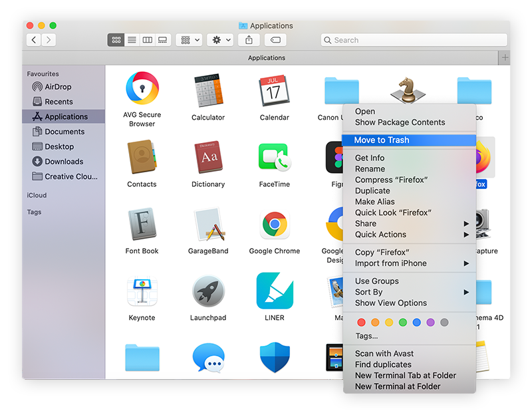
Task: Select the Messages chat bubble app icon
Action: [x=208, y=358]
